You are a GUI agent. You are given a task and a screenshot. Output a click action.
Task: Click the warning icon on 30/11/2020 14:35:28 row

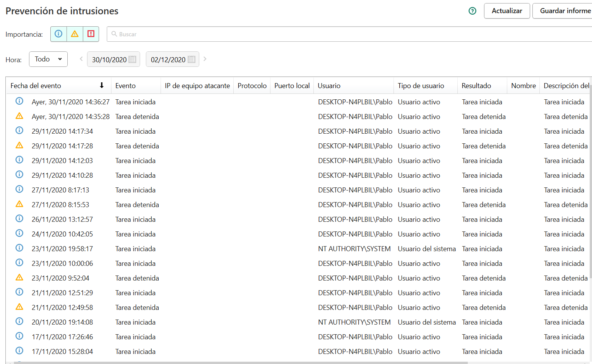tap(19, 116)
